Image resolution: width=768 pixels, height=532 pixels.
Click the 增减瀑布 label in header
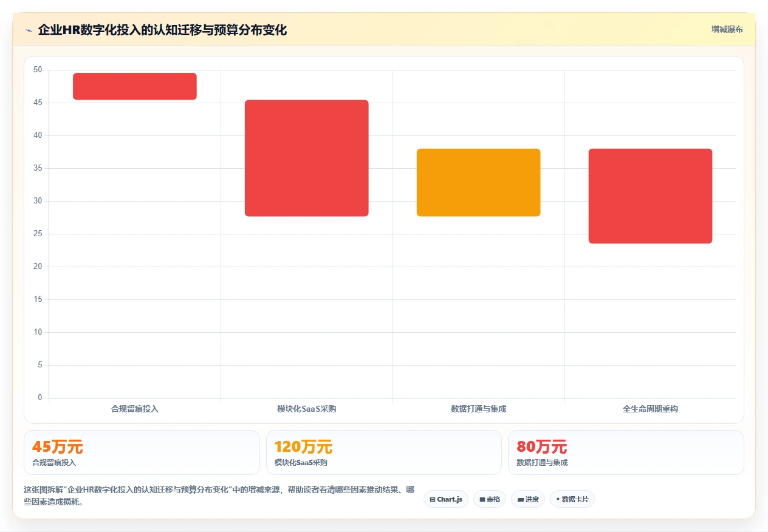(727, 29)
